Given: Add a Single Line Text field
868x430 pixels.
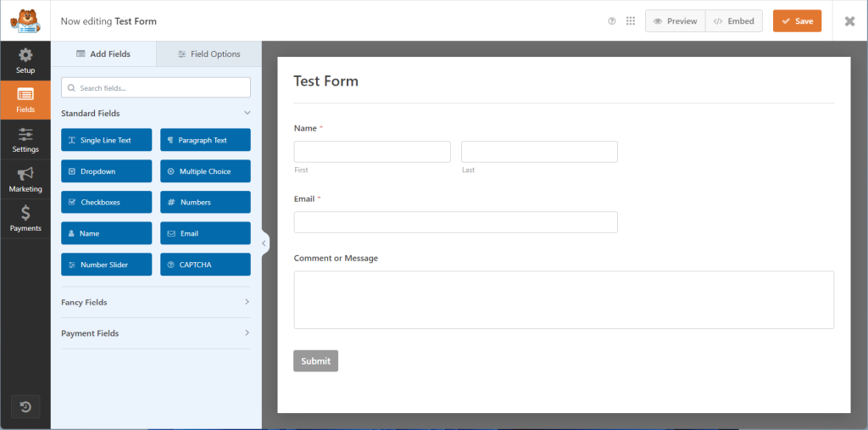Looking at the screenshot, I should tap(106, 140).
